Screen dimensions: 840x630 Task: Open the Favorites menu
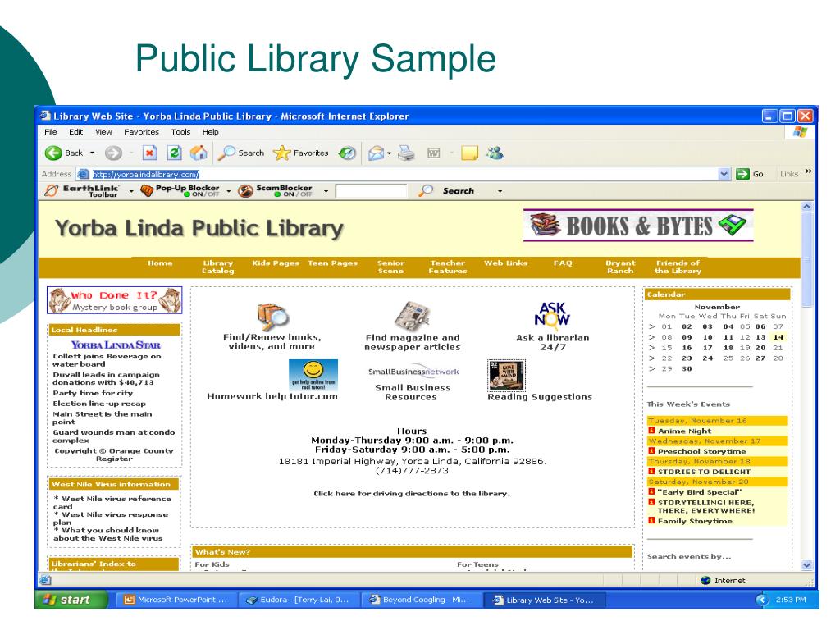(141, 132)
